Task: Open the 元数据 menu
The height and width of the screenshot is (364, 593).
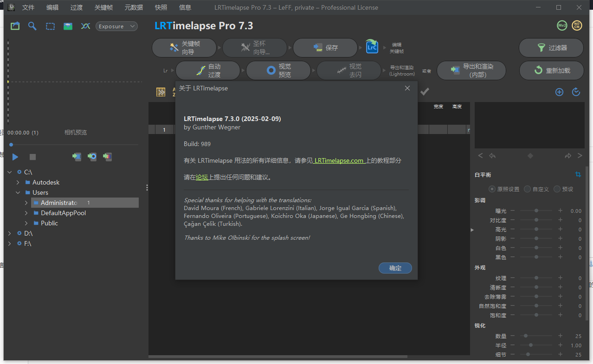Action: tap(134, 7)
